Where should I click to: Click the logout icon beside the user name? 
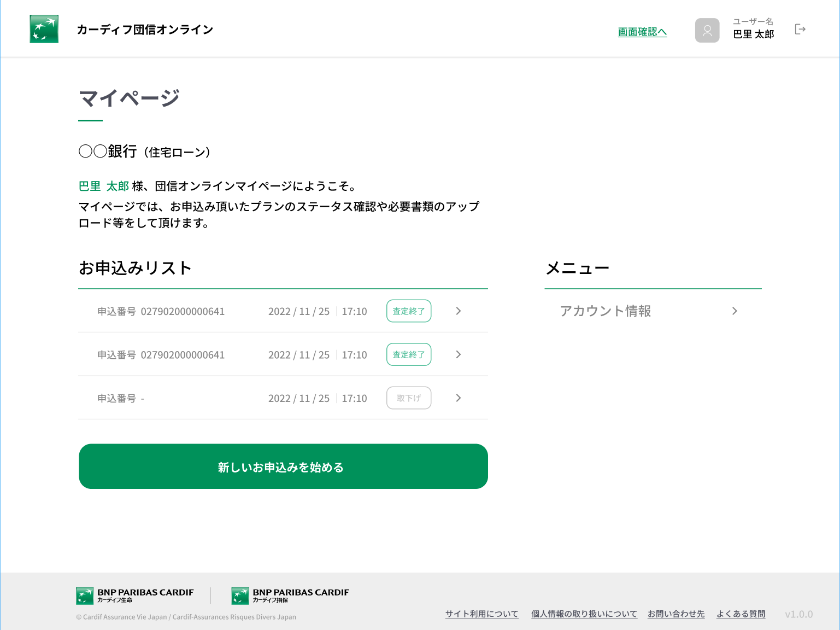[800, 29]
